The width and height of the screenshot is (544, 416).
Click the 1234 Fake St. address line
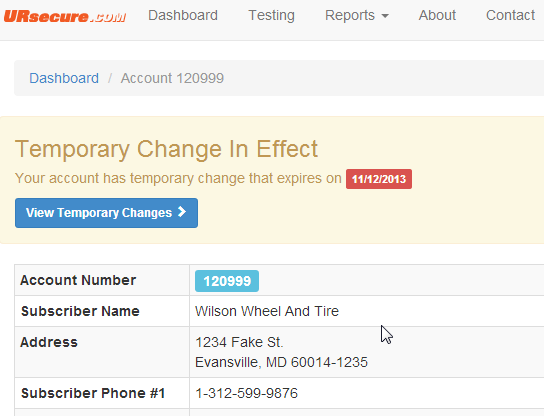click(239, 342)
